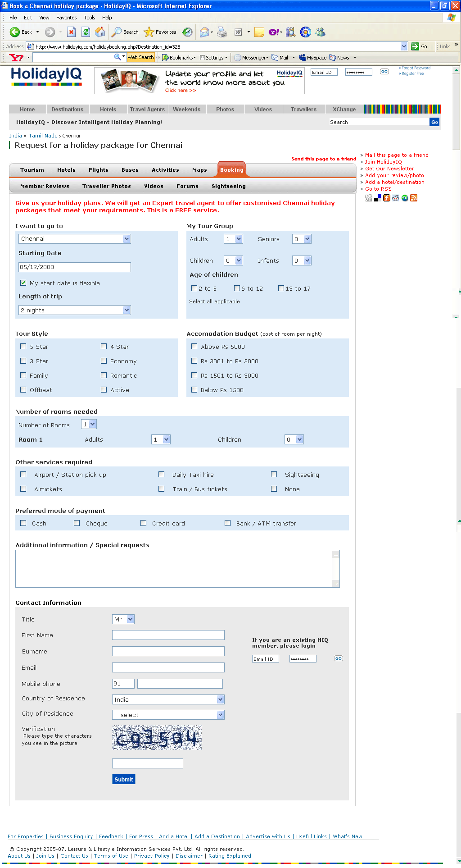Viewport: 461px width, 868px height.
Task: Check 'Credit card' payment mode
Action: click(x=143, y=523)
